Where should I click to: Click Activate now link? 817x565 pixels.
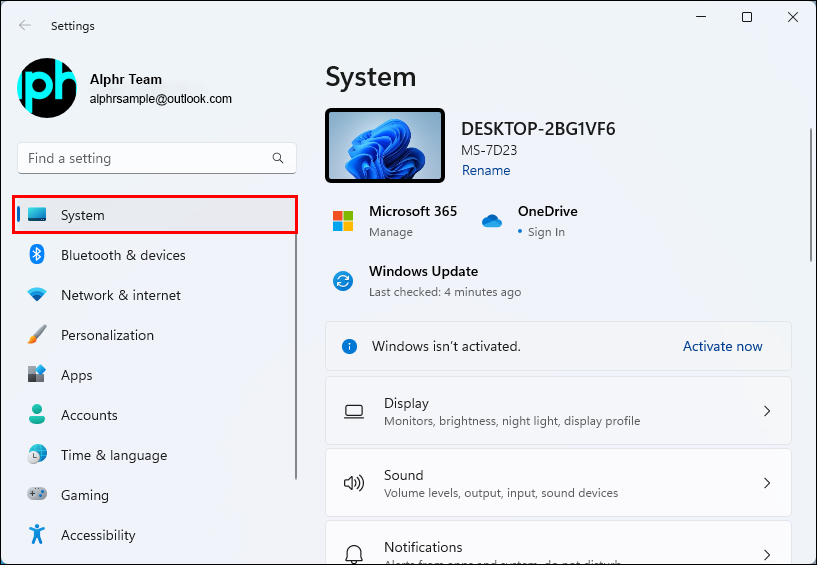723,346
